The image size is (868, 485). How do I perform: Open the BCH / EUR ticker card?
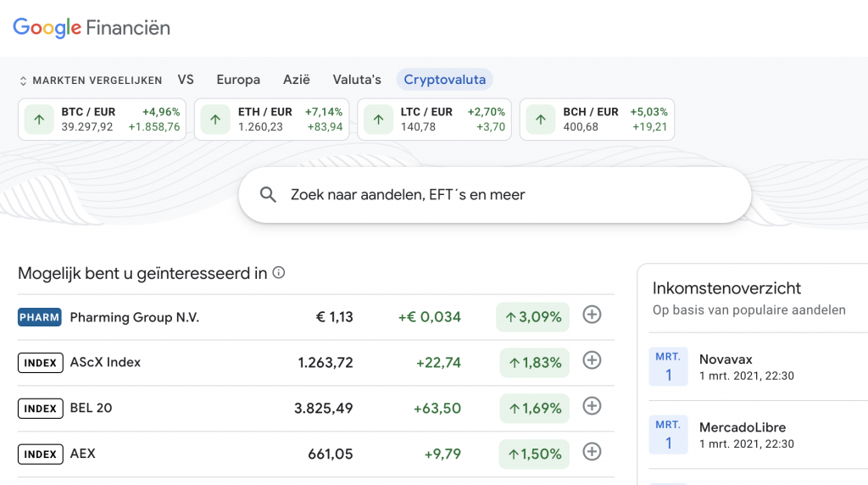click(x=598, y=119)
